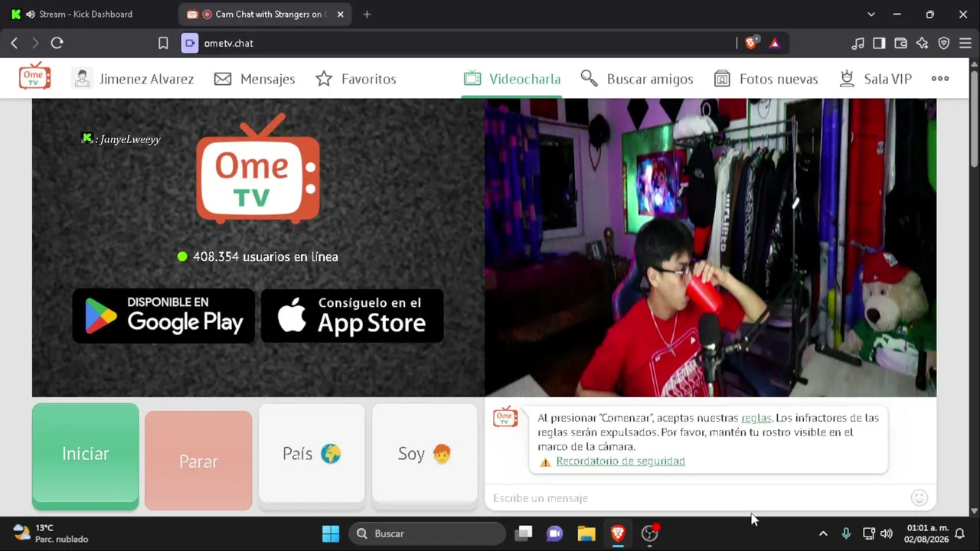Viewport: 980px width, 551px height.
Task: Open Brave Shields lion icon
Action: pos(751,43)
